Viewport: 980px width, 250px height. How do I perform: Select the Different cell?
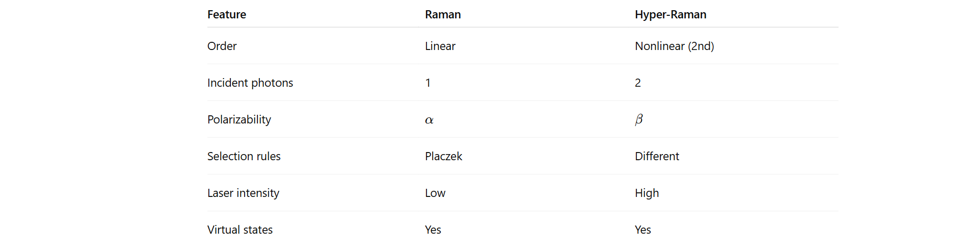657,157
